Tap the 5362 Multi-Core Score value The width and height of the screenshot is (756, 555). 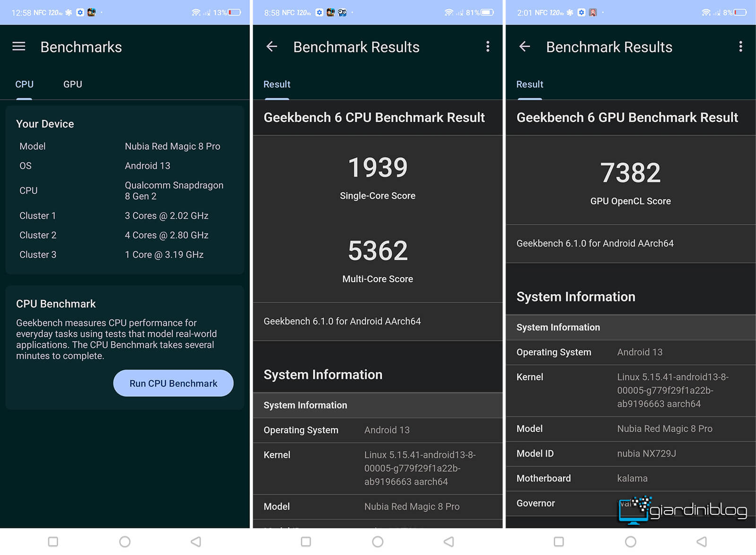378,250
